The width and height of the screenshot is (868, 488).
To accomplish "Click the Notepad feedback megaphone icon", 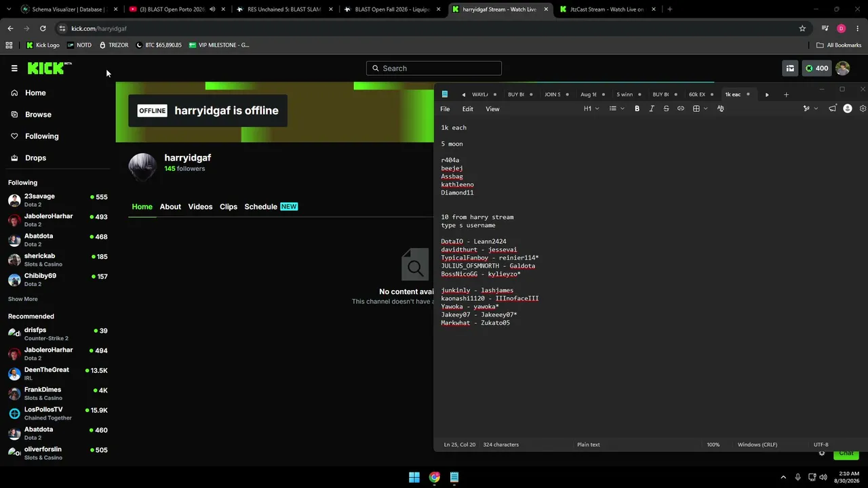I will click(x=832, y=108).
